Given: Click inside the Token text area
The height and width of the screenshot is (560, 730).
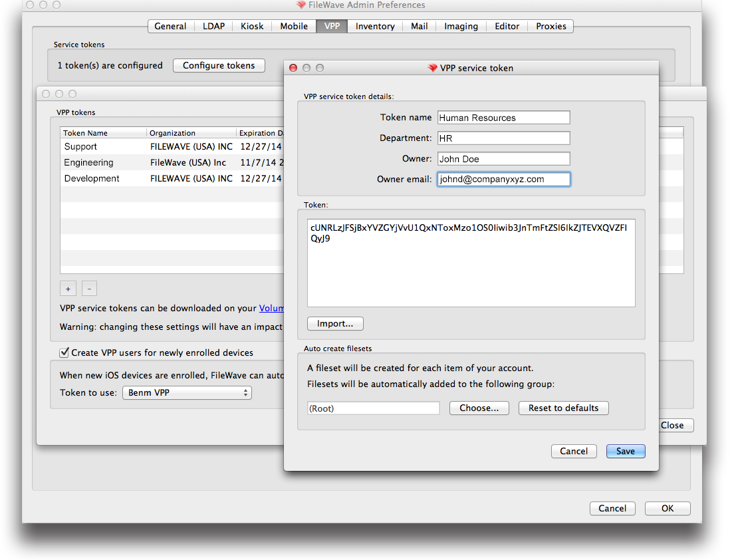Looking at the screenshot, I should point(471,263).
